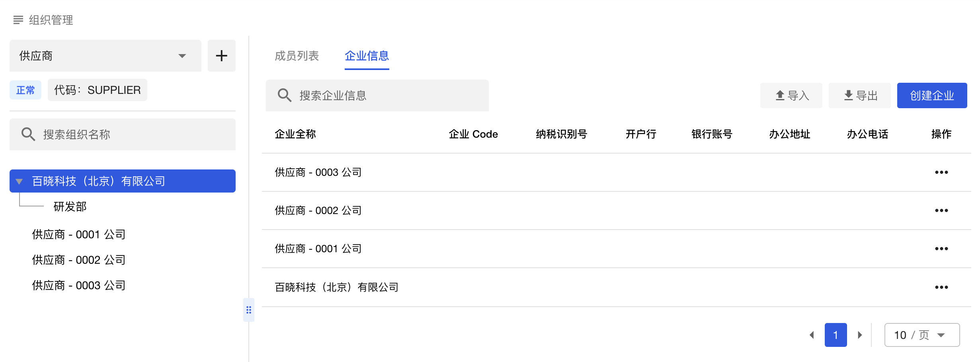Click 供应商 - 0003 公司 in the table
The width and height of the screenshot is (980, 362).
pos(318,172)
